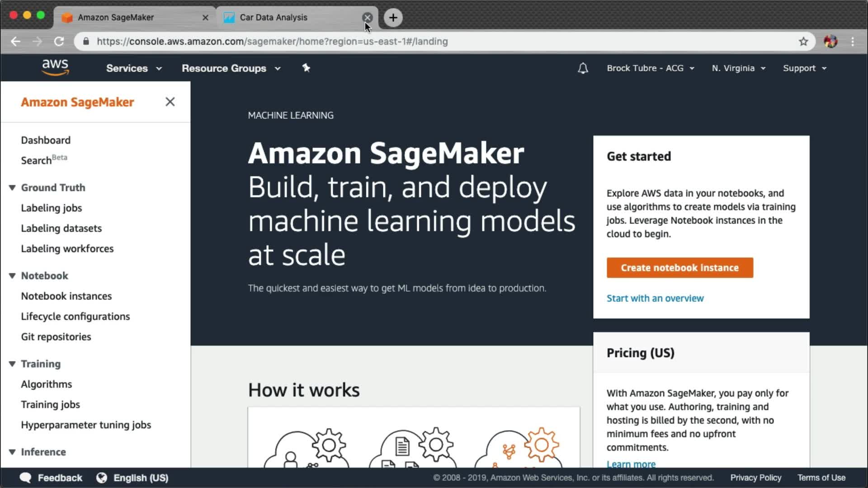Screen dimensions: 868x488
Task: Open Chrome profile avatar icon
Action: [x=830, y=42]
